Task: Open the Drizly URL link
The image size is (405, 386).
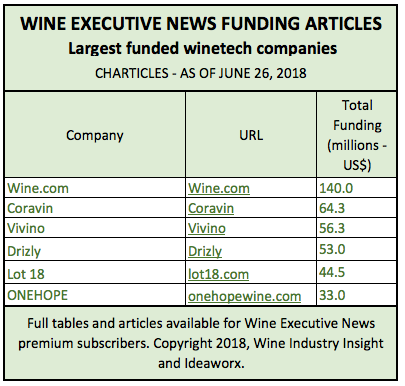Action: point(205,251)
